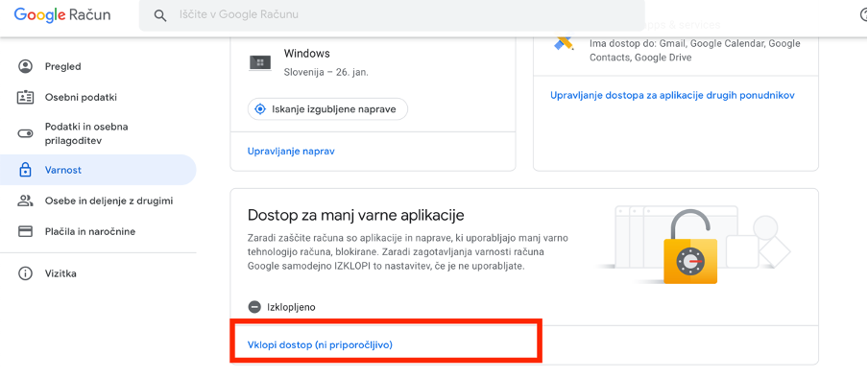Click the Osebni podatki ID card icon
Image resolution: width=868 pixels, height=378 pixels.
pos(26,98)
